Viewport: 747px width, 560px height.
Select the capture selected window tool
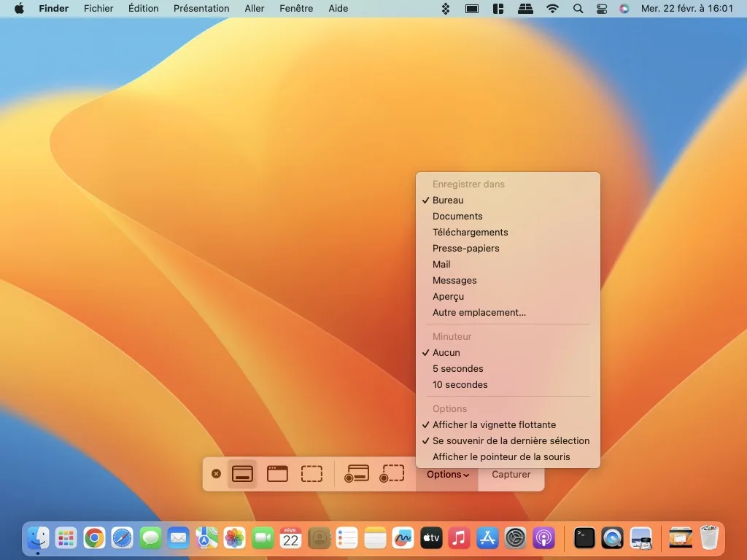277,473
